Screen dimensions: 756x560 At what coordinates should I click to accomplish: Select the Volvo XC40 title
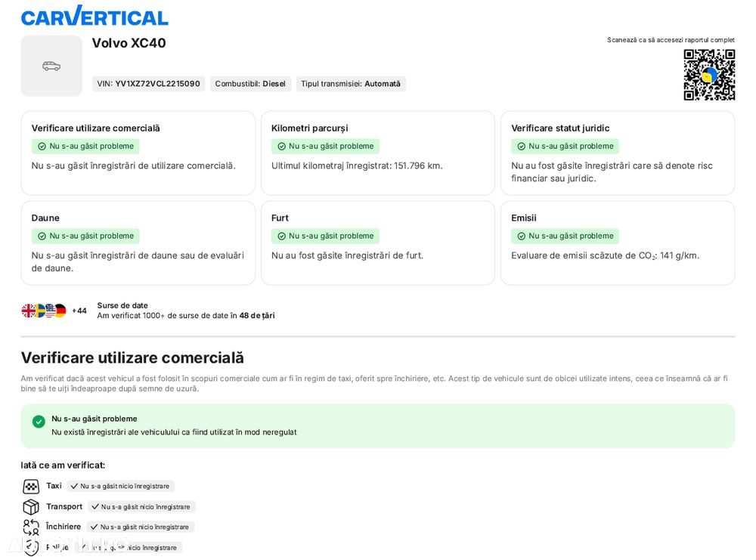click(x=129, y=43)
